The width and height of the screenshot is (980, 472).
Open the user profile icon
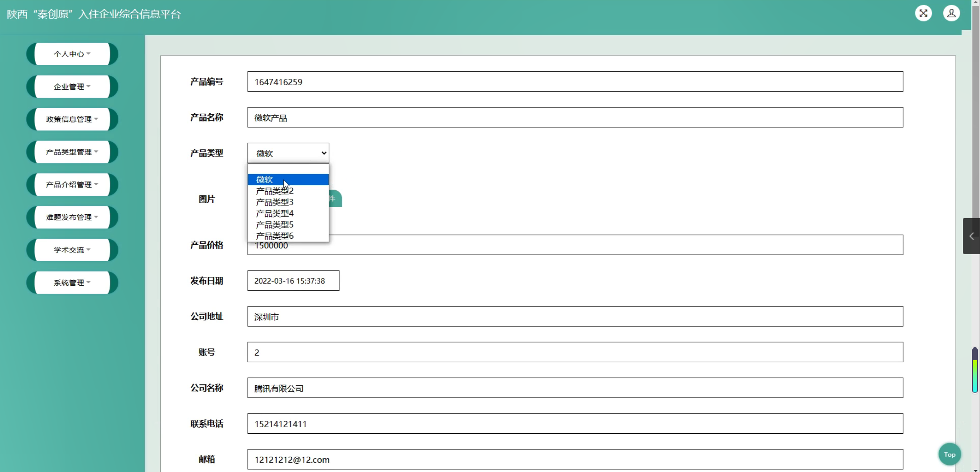(x=951, y=13)
